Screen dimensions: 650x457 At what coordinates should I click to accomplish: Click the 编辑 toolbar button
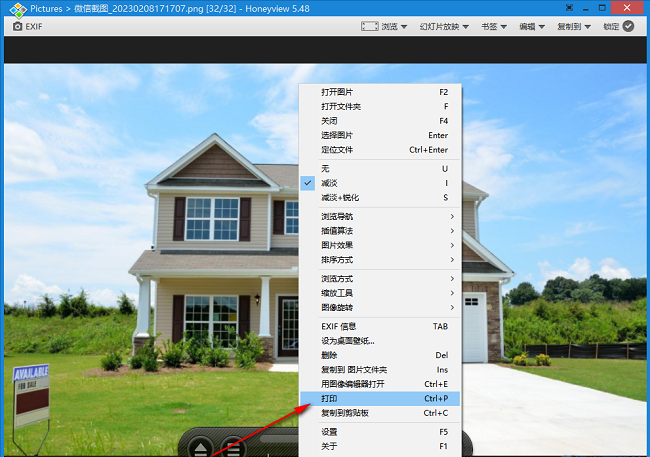[x=532, y=26]
